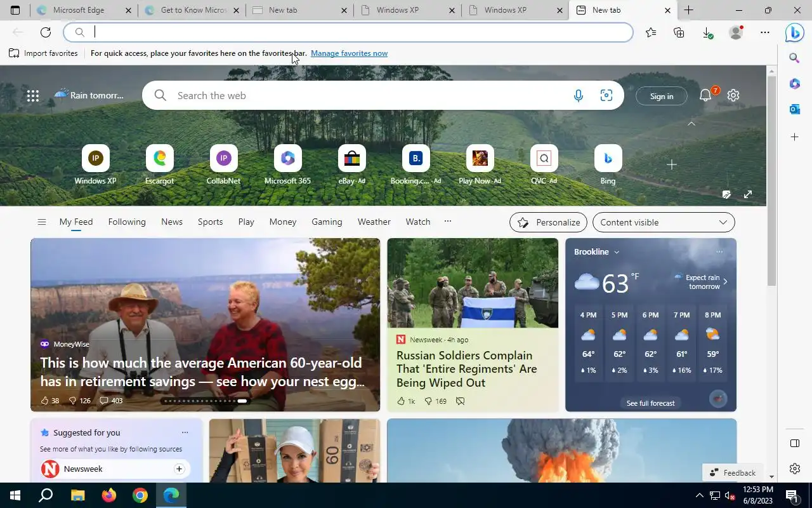Image resolution: width=812 pixels, height=508 pixels.
Task: Click the Personalize button
Action: click(x=548, y=222)
